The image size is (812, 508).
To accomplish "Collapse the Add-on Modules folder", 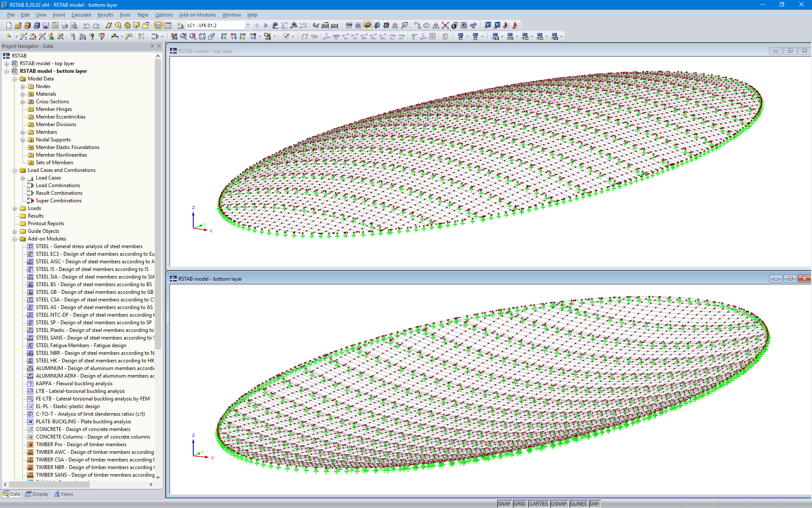I will point(15,239).
